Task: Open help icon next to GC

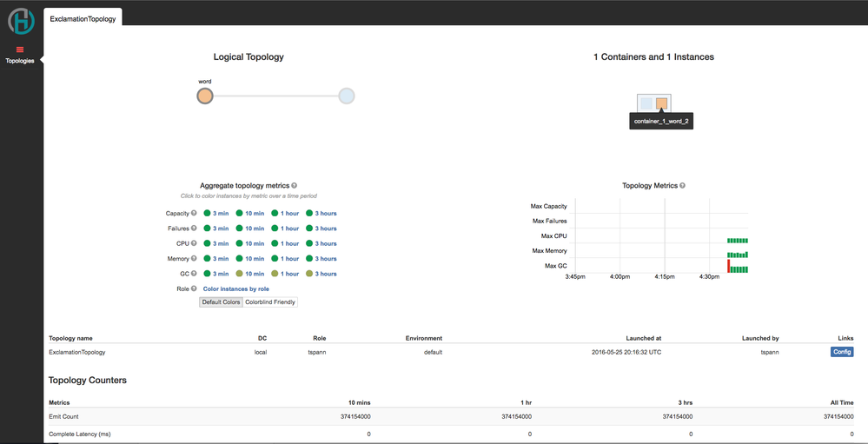Action: 195,274
